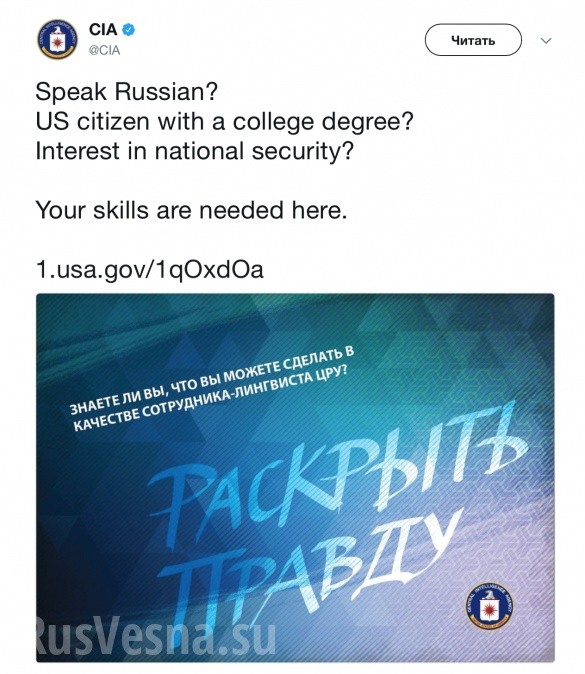Image resolution: width=585 pixels, height=674 pixels.
Task: Click the 'Interest in national security?' line
Action: pos(195,151)
